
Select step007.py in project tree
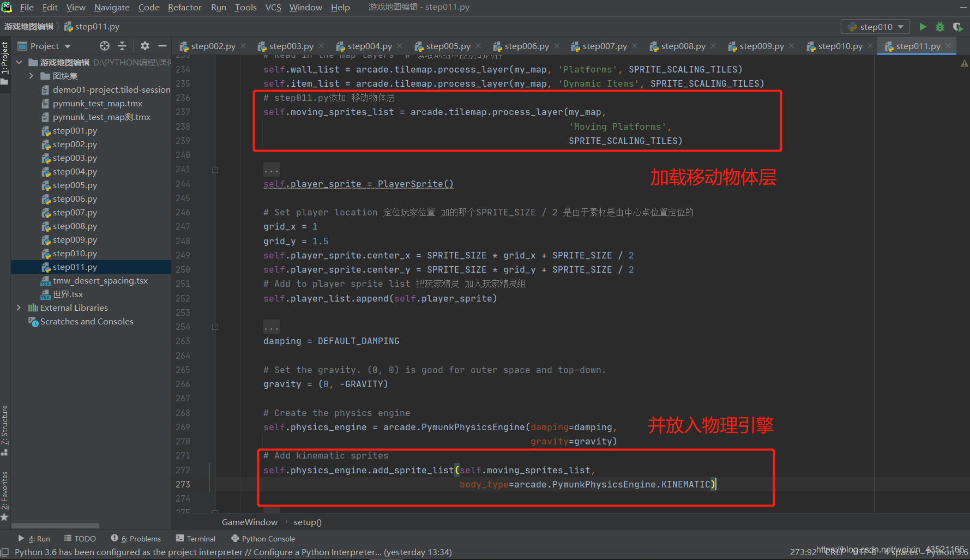coord(75,212)
